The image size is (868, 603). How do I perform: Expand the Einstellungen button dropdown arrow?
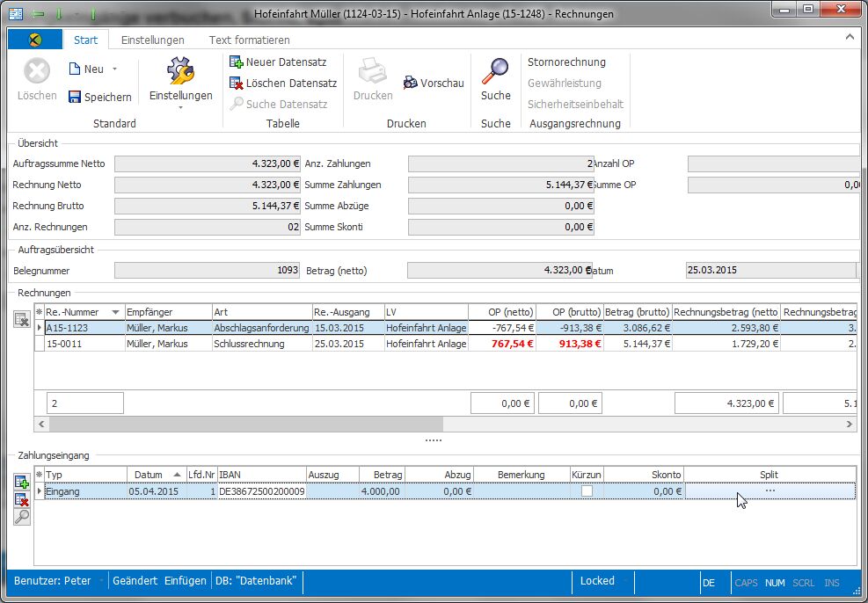point(180,107)
